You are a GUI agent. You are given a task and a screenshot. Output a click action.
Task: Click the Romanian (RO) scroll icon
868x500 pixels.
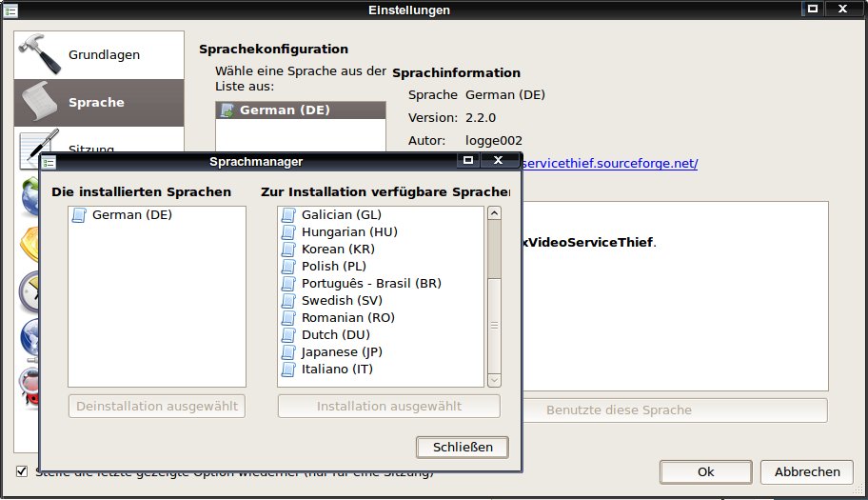coord(288,318)
